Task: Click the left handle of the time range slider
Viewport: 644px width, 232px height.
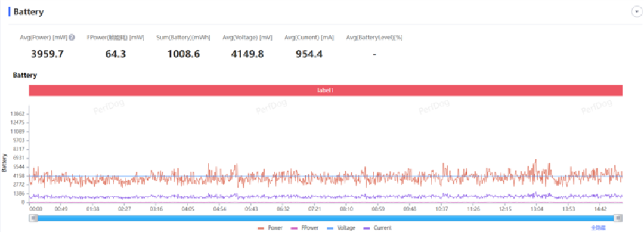Action: pos(33,218)
